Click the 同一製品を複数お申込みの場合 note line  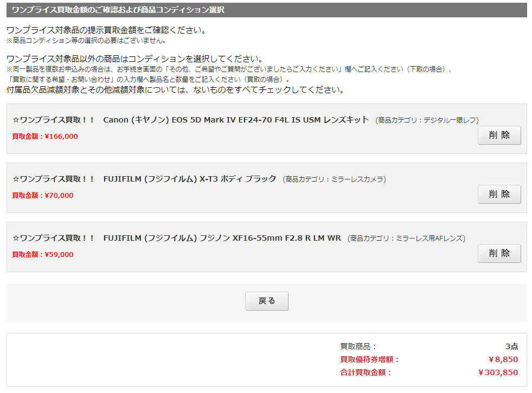tap(229, 69)
